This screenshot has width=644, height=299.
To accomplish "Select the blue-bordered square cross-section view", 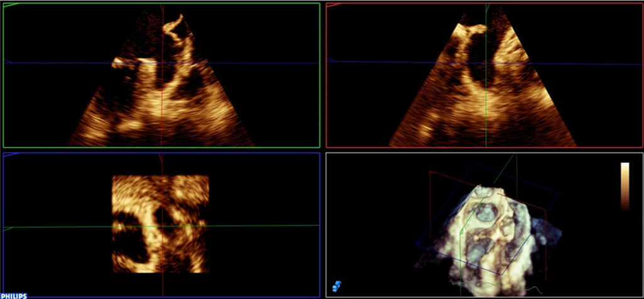I will (160, 224).
